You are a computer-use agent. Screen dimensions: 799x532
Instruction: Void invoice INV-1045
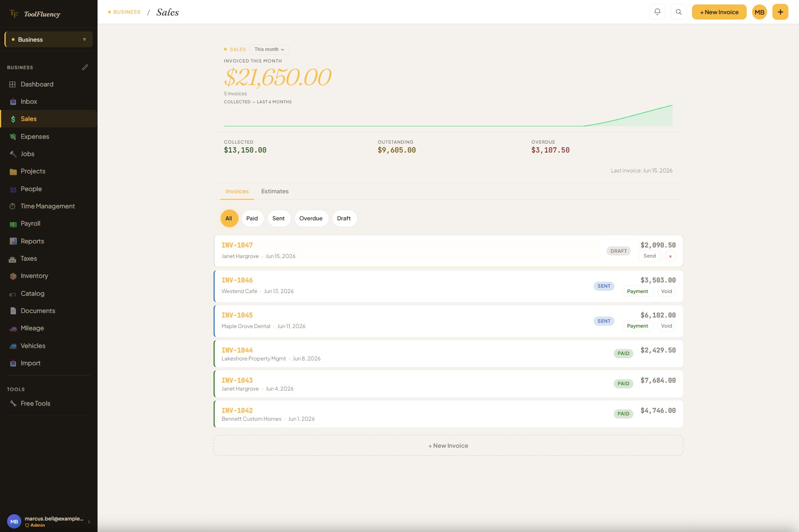point(666,326)
